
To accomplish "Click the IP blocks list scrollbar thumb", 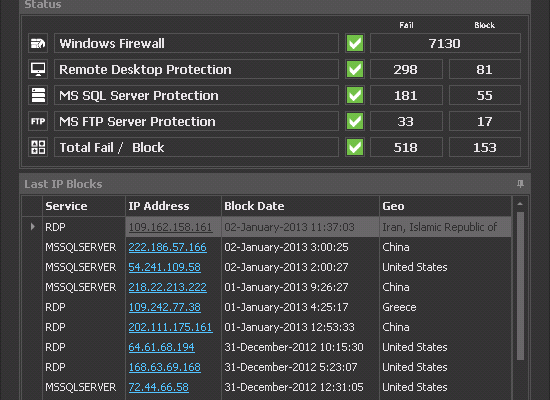I will click(x=520, y=286).
